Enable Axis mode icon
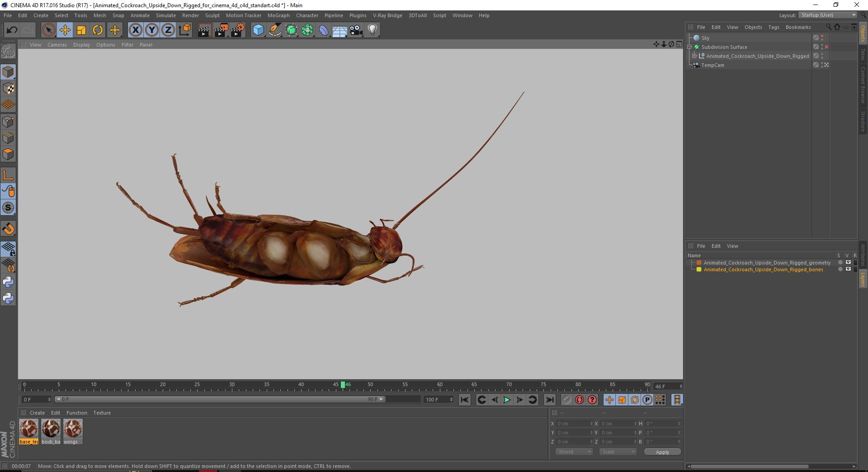 (8, 175)
